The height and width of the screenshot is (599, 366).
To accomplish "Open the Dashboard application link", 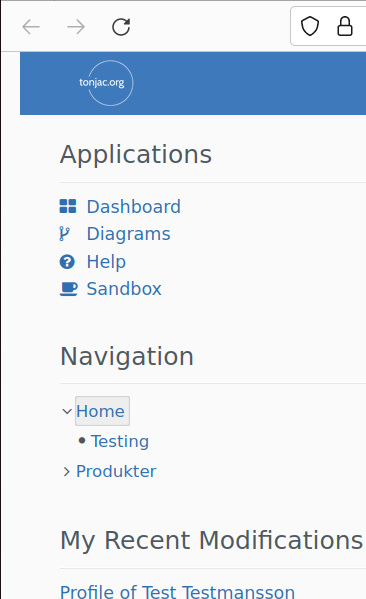I will pyautogui.click(x=134, y=207).
